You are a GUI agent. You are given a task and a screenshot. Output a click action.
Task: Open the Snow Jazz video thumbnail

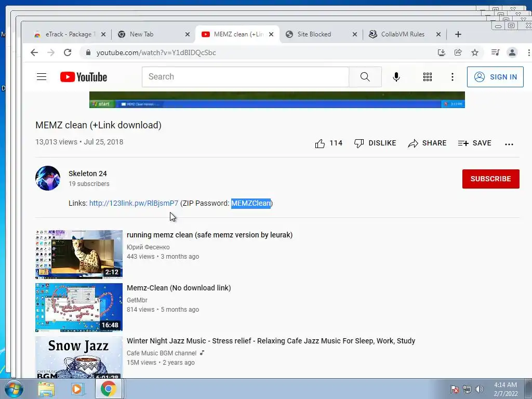click(79, 357)
